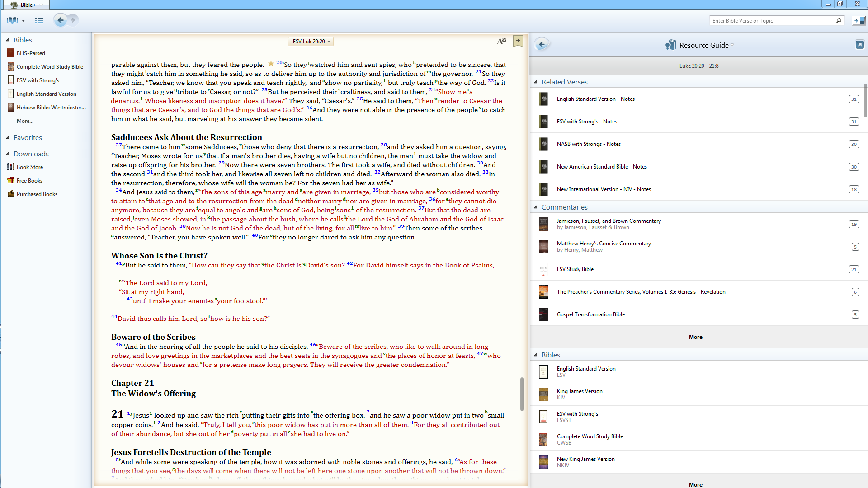Click the Chapter 21 heading

[132, 383]
